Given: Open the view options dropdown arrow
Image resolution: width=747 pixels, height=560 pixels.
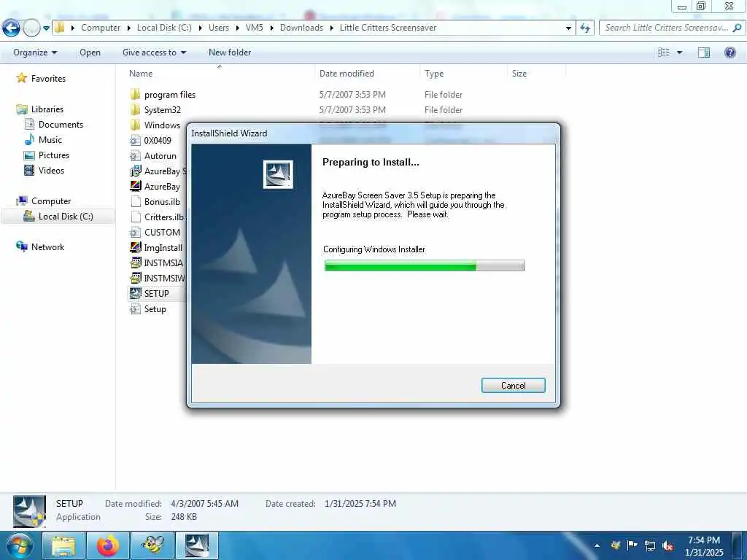Looking at the screenshot, I should tap(680, 52).
